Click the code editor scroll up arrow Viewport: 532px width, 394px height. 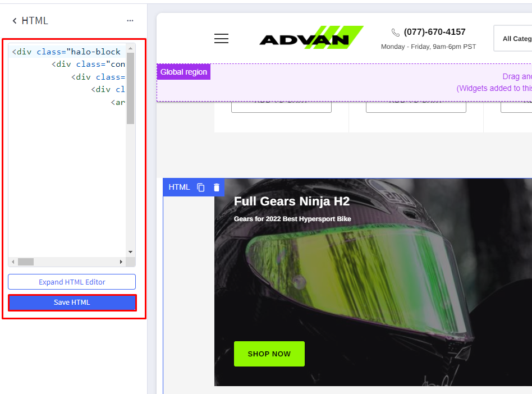130,48
